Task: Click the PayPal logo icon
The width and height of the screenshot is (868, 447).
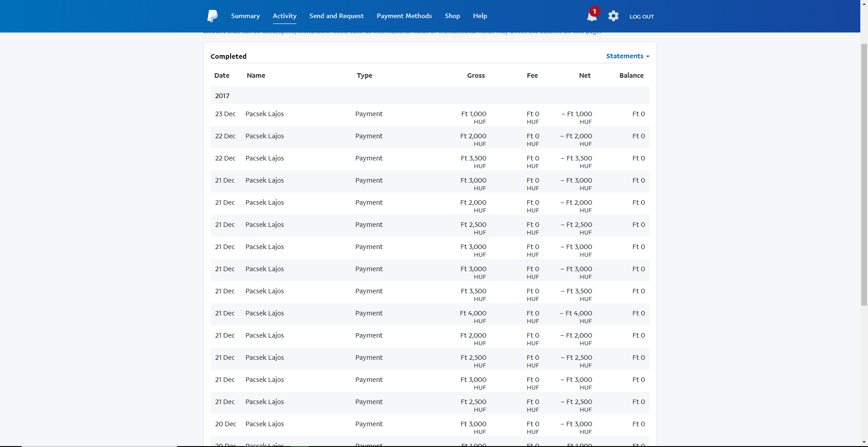Action: coord(212,16)
